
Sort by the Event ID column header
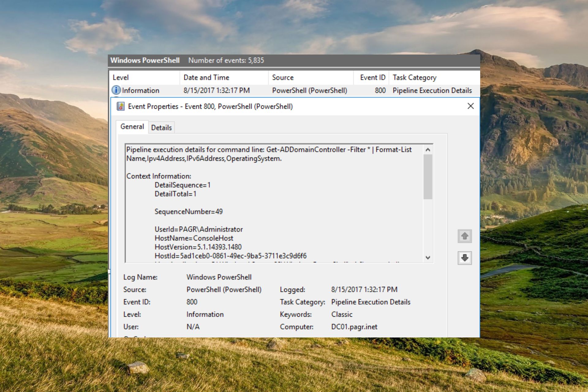[371, 77]
